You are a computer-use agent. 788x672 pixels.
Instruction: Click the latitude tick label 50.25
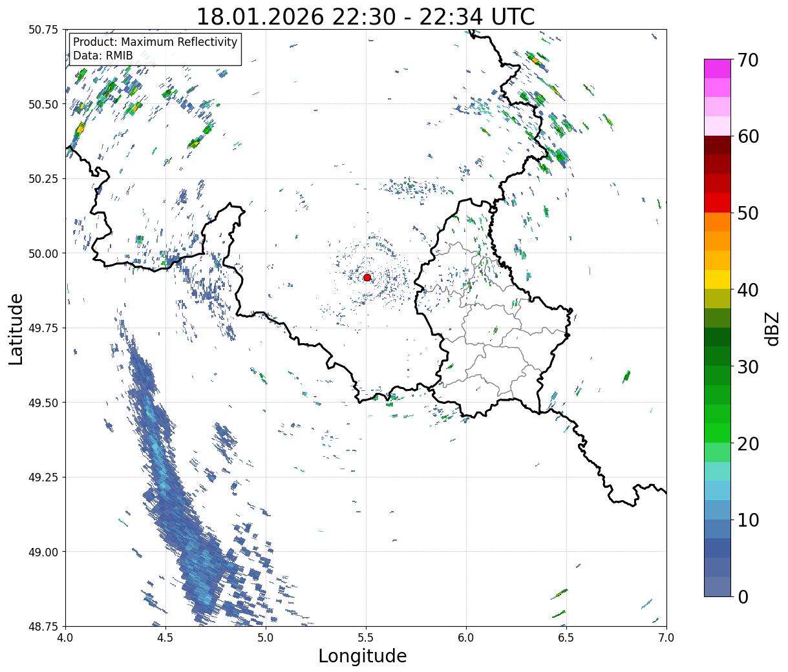(43, 179)
